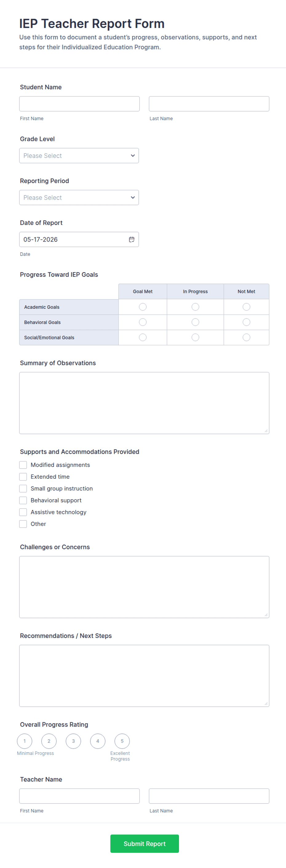This screenshot has width=286, height=868.
Task: Select In Progress for Behavioral Goals
Action: 195,322
